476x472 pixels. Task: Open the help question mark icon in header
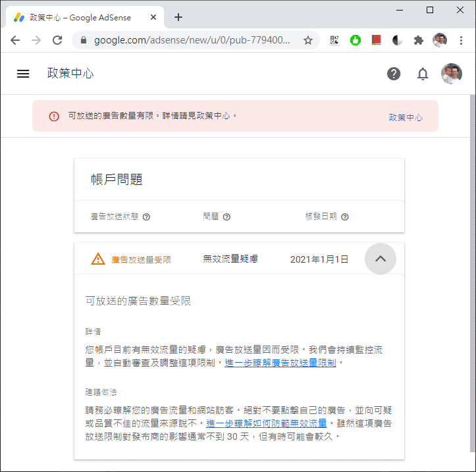(394, 74)
